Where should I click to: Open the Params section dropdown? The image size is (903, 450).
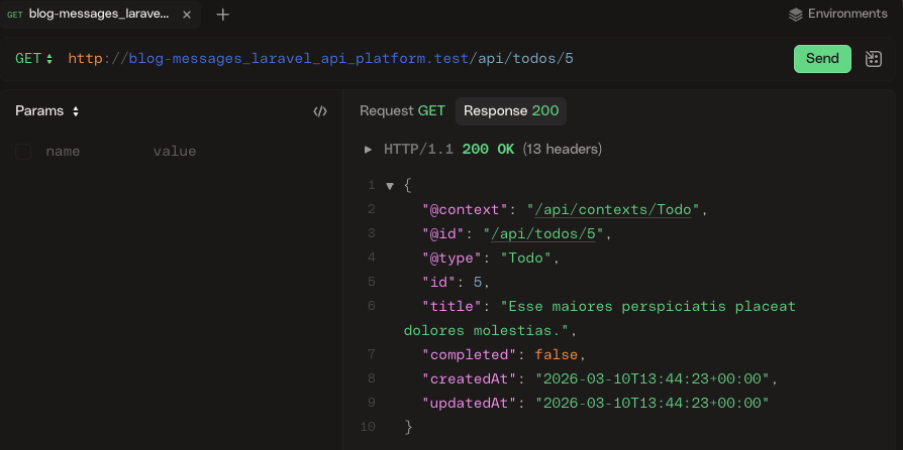tap(47, 111)
